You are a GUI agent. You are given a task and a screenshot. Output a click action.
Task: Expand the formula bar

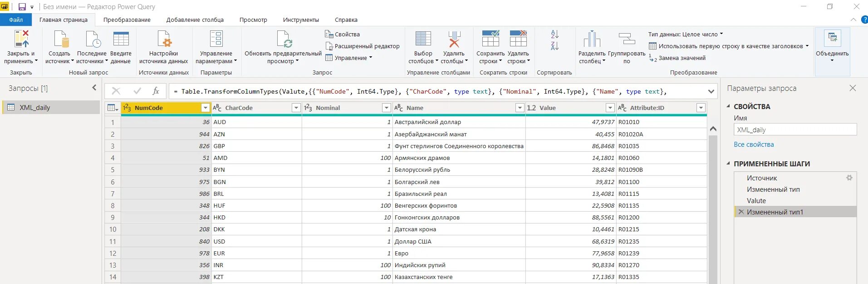[711, 91]
